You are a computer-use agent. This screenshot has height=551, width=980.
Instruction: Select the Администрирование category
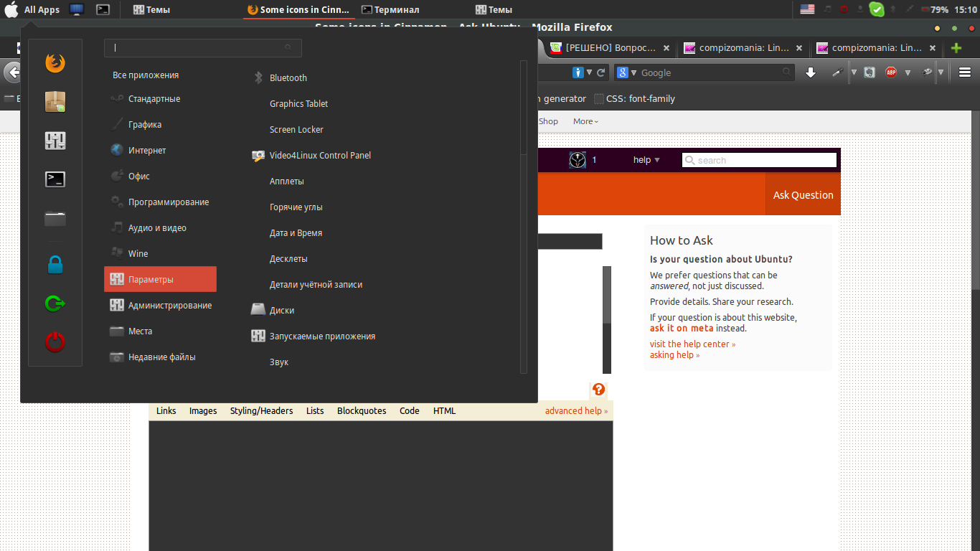click(169, 306)
